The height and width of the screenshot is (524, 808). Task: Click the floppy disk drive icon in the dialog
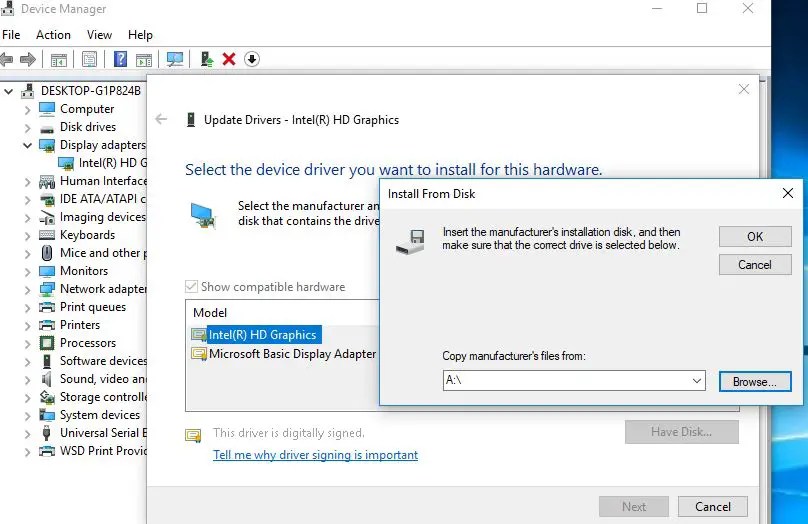pyautogui.click(x=411, y=242)
